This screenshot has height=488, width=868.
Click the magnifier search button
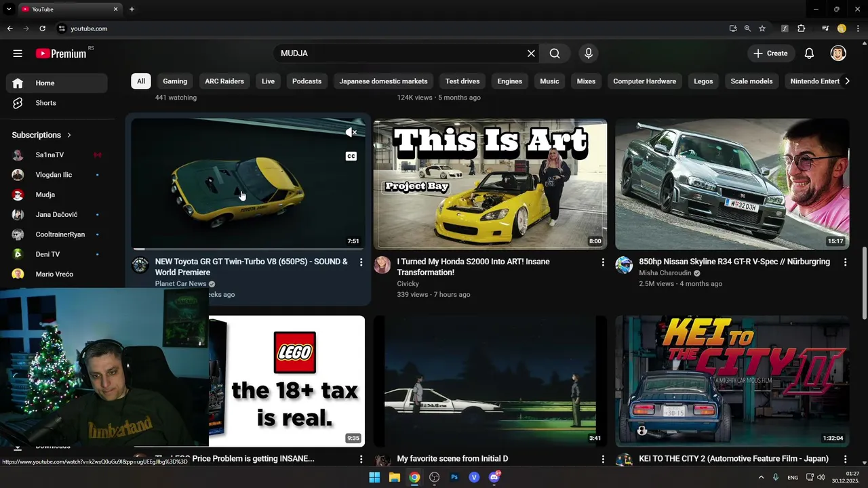pyautogui.click(x=555, y=54)
